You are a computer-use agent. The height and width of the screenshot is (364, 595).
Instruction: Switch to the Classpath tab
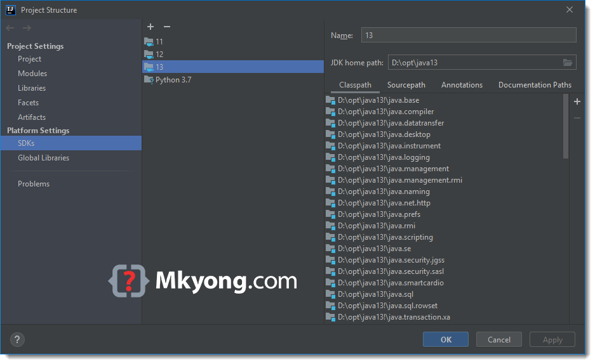click(355, 85)
